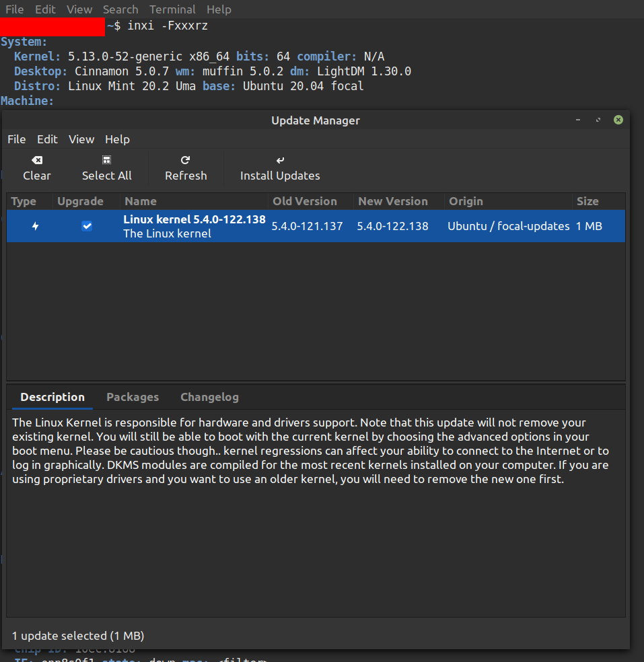This screenshot has height=662, width=644.
Task: Click the 'System:' heading in terminal
Action: (24, 42)
